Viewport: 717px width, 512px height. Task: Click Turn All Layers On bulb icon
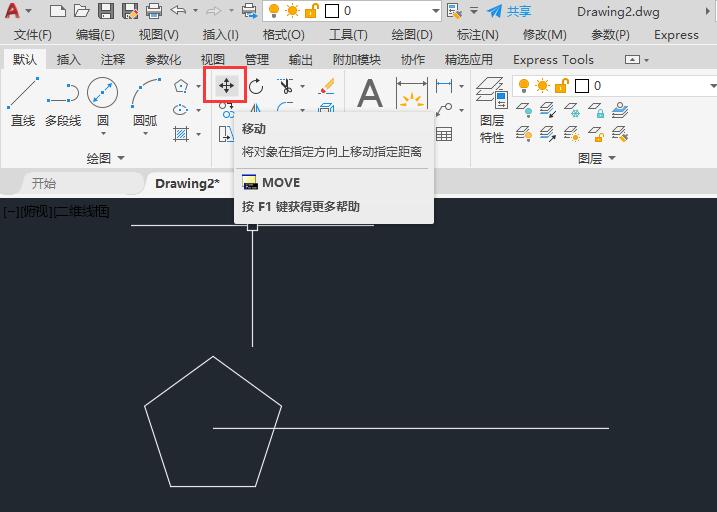tap(524, 134)
